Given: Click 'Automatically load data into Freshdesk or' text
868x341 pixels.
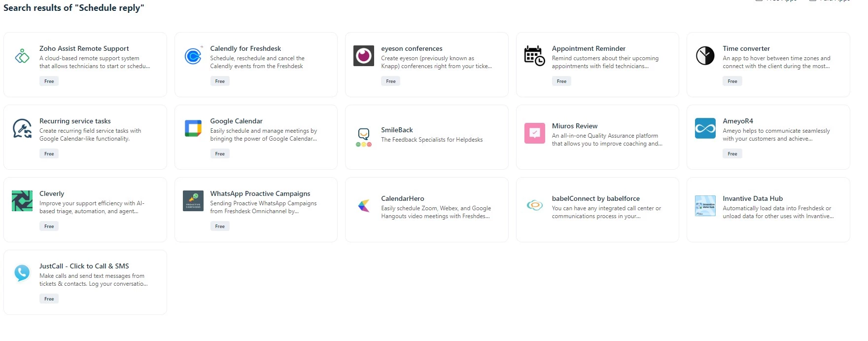Looking at the screenshot, I should click(777, 208).
